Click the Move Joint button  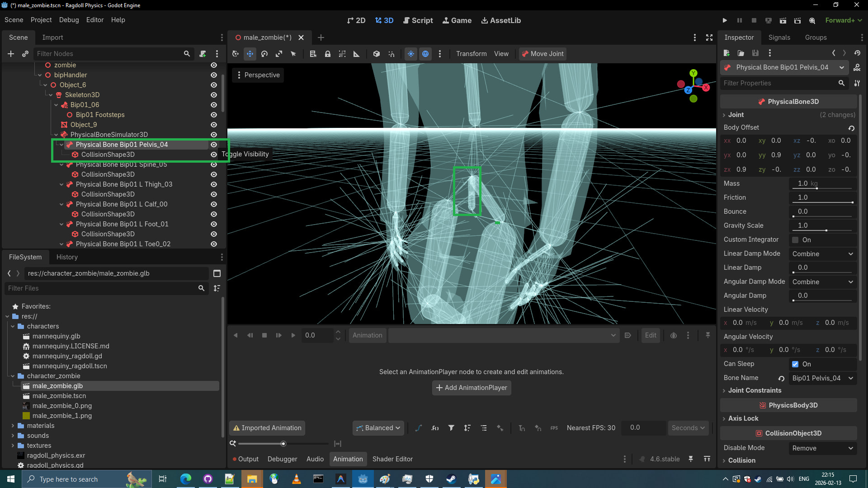click(542, 54)
